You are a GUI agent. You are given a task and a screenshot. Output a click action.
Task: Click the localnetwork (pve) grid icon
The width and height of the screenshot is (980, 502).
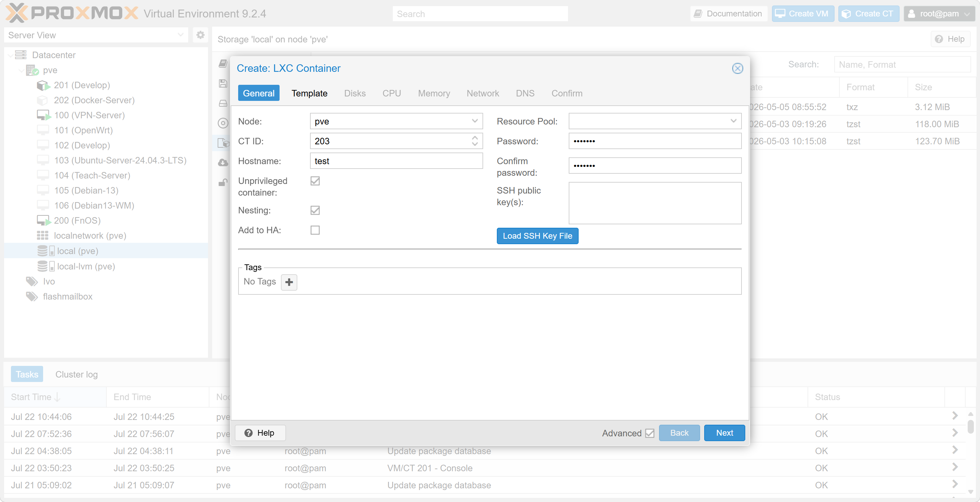43,235
